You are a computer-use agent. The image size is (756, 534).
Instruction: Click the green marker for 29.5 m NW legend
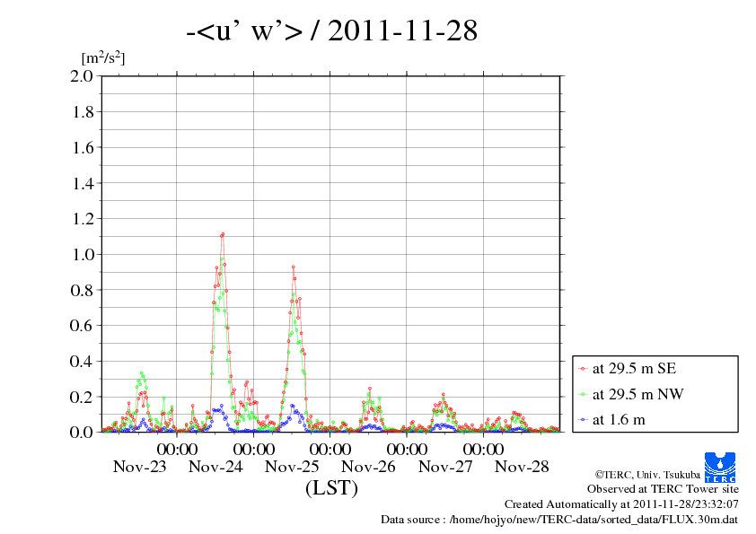[584, 395]
